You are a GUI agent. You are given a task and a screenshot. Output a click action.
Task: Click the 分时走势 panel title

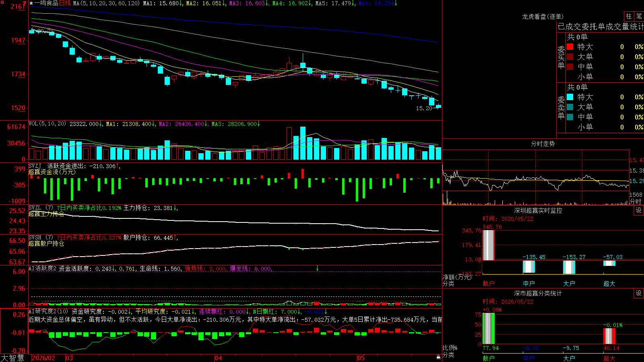(x=543, y=144)
